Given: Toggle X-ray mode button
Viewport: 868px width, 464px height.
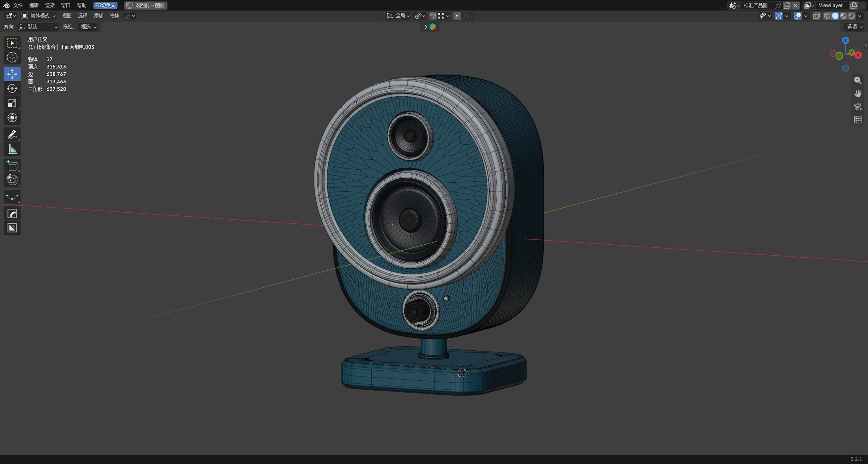Looking at the screenshot, I should pos(816,16).
